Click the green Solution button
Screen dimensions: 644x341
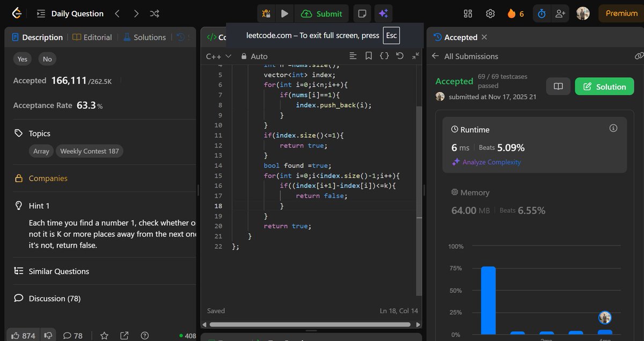[x=604, y=86]
